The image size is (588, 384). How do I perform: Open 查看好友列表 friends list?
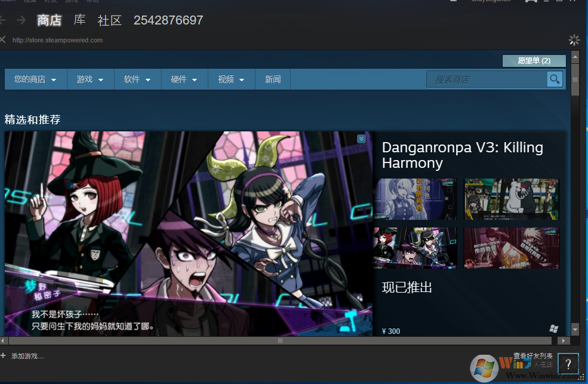pos(533,355)
